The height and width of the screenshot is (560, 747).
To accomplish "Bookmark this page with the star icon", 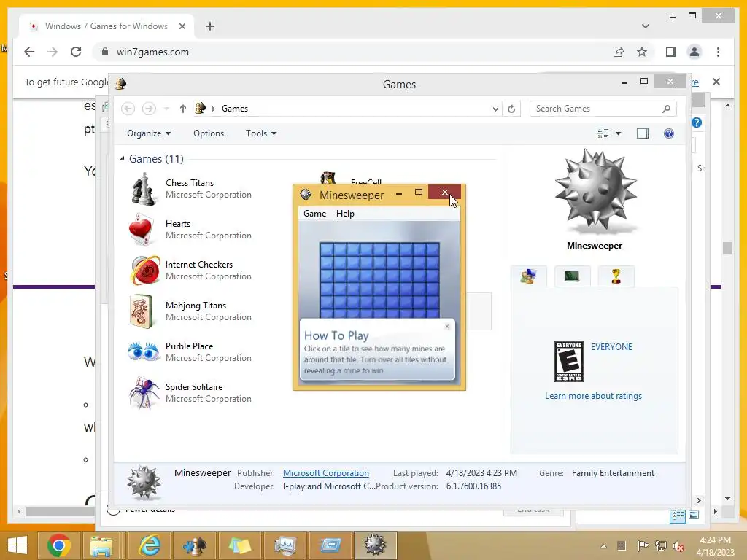I will [642, 52].
